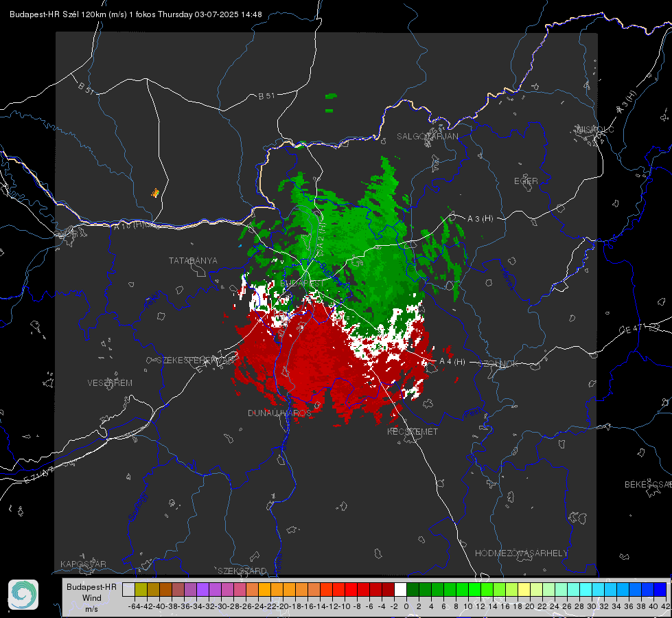Click the pale yellow swatch in the wind legend
Screen dimensions: 672x618
524,589
